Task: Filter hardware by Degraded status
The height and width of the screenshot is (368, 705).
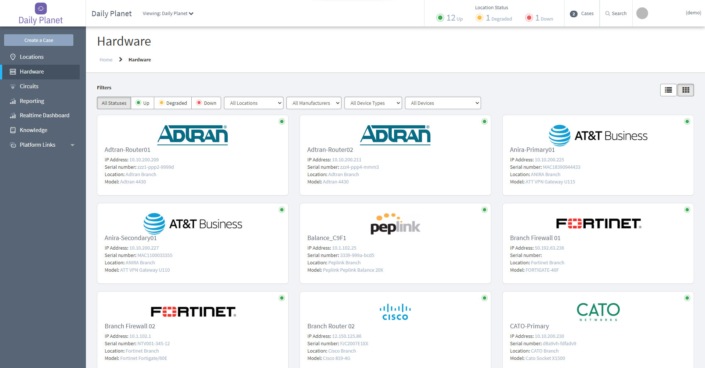Action: tap(173, 103)
